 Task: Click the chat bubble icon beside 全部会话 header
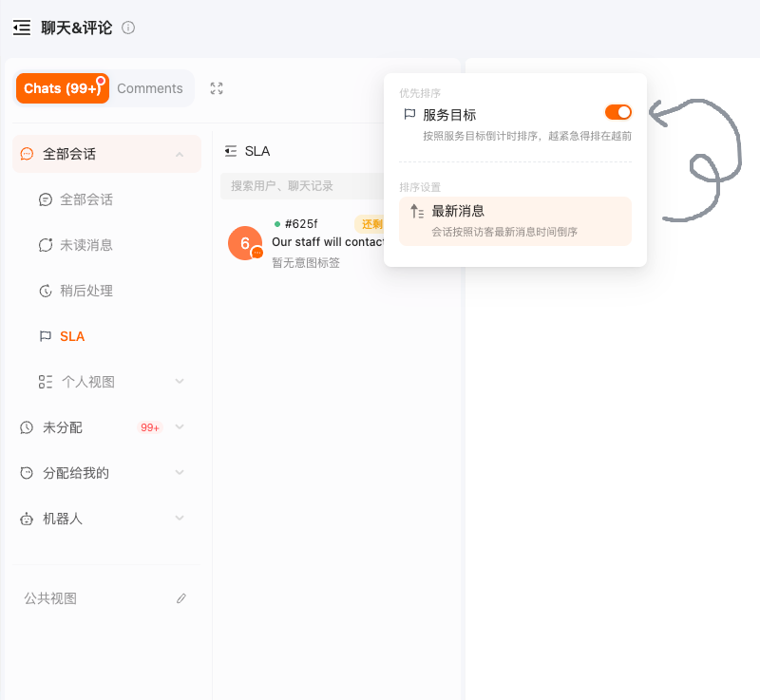(x=27, y=154)
